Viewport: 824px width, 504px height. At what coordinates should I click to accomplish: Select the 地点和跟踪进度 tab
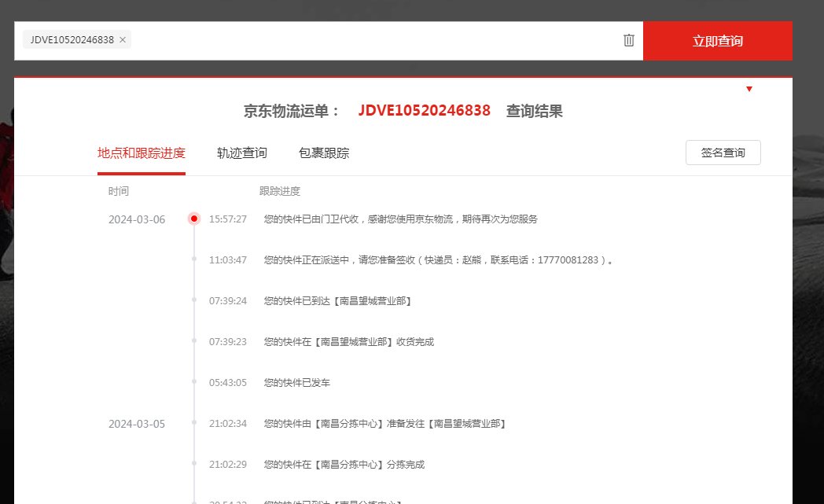point(142,153)
